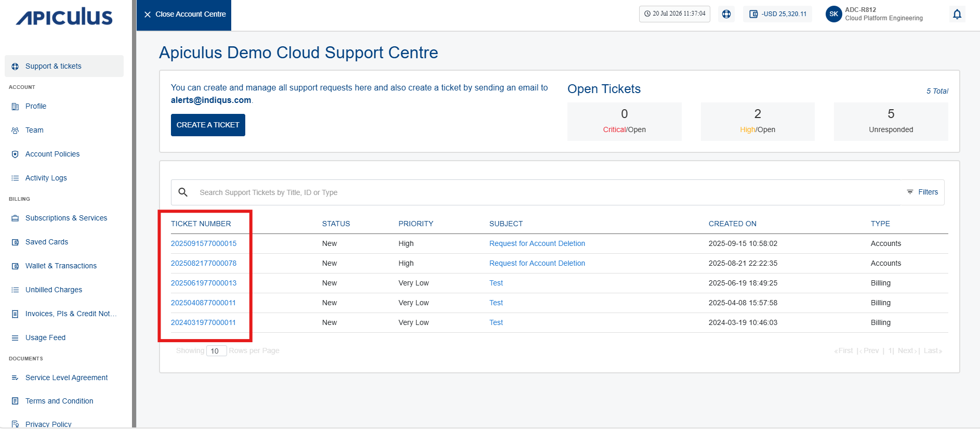The image size is (980, 429).
Task: Click the Apiculus logo
Action: (64, 16)
